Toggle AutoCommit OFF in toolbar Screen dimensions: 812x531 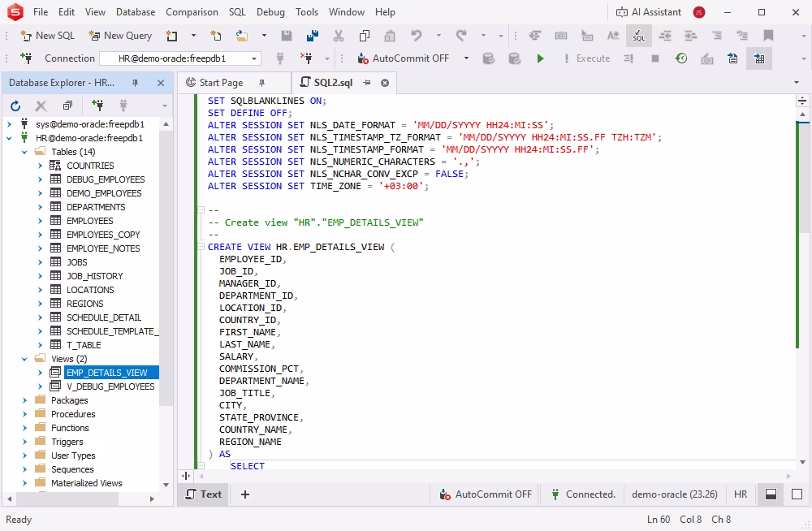click(x=404, y=58)
